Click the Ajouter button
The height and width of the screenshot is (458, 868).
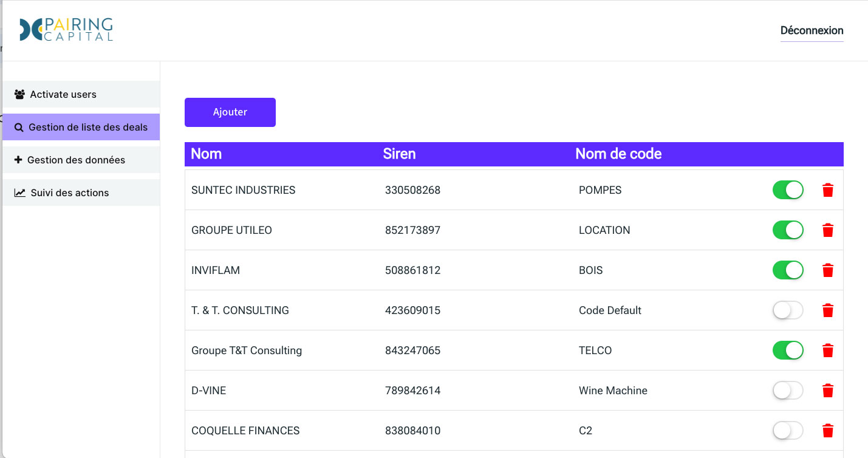(230, 112)
